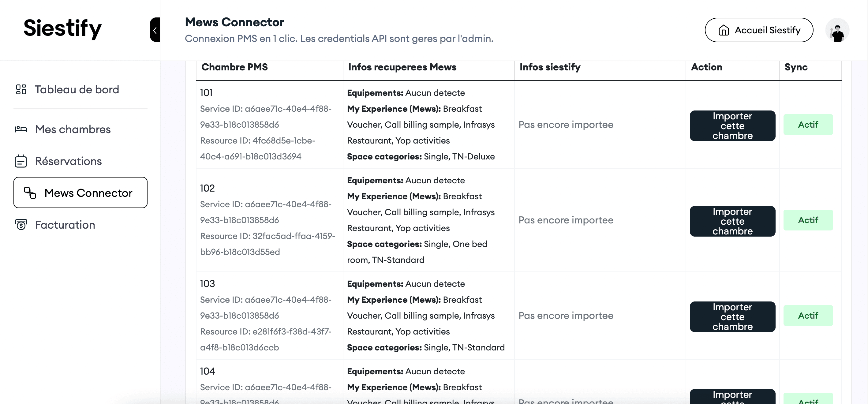Viewport: 868px width, 404px height.
Task: Click the home icon in Accueil Siestify
Action: click(x=724, y=30)
